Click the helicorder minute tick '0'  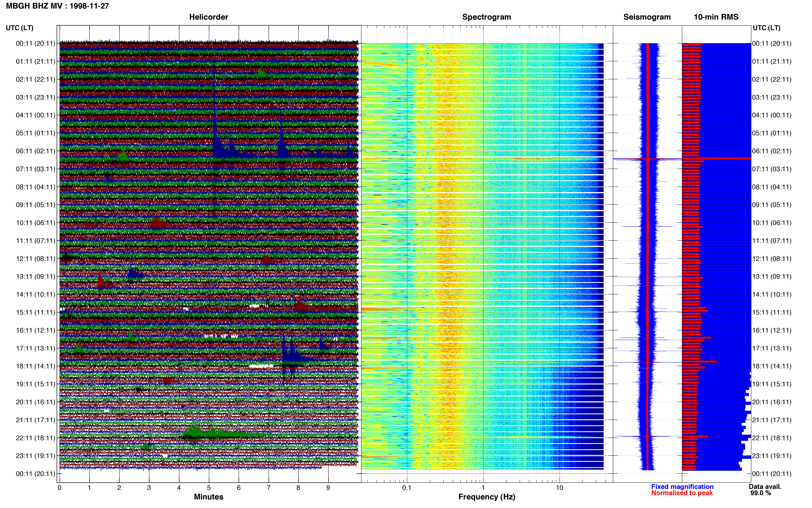59,488
